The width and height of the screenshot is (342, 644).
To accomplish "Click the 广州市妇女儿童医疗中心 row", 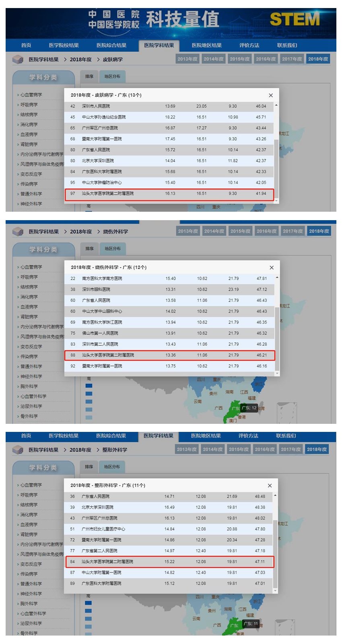I will [x=169, y=529].
